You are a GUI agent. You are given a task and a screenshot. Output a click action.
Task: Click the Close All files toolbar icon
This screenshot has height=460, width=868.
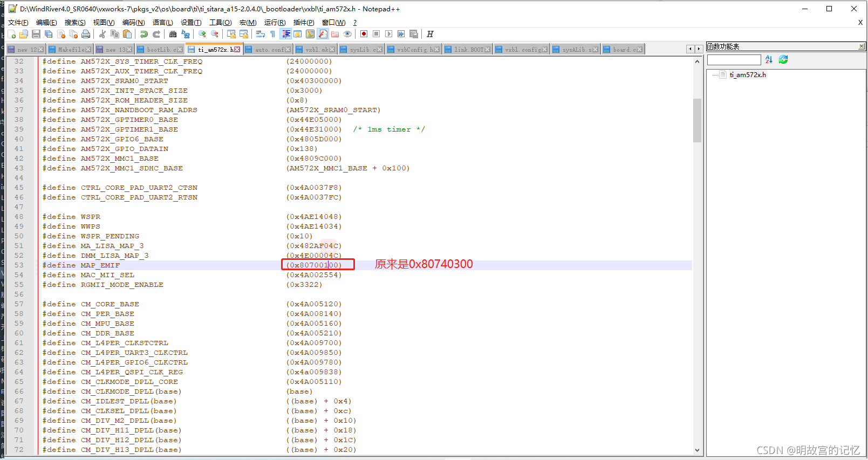pyautogui.click(x=73, y=34)
